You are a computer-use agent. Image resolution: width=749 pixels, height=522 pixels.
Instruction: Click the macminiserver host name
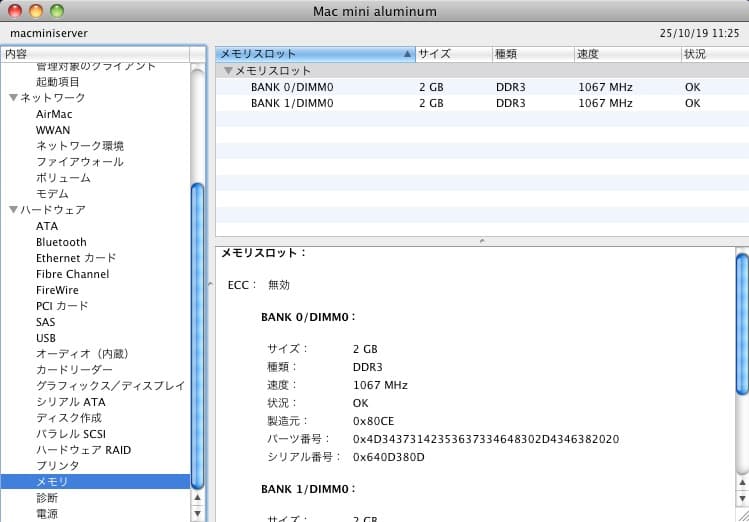(49, 33)
